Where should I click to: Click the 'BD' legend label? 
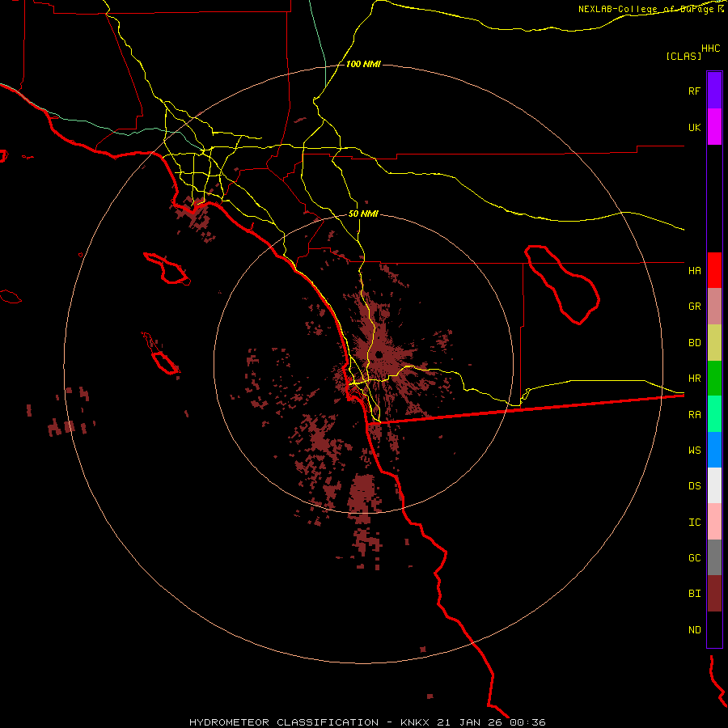tap(695, 343)
